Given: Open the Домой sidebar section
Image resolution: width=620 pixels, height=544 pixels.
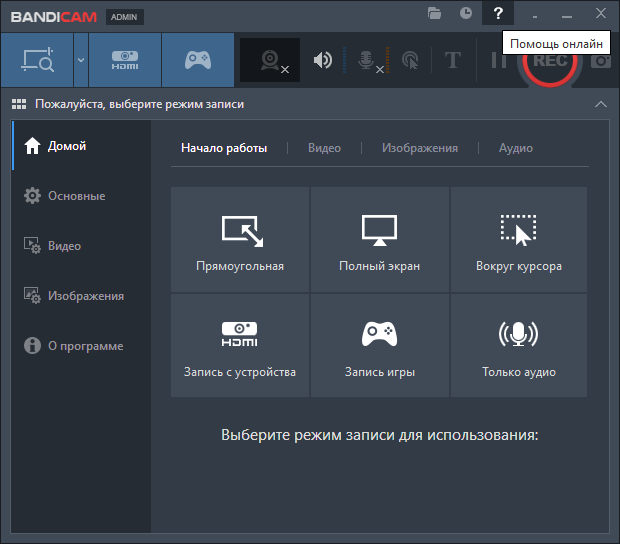Looking at the screenshot, I should pos(81,146).
